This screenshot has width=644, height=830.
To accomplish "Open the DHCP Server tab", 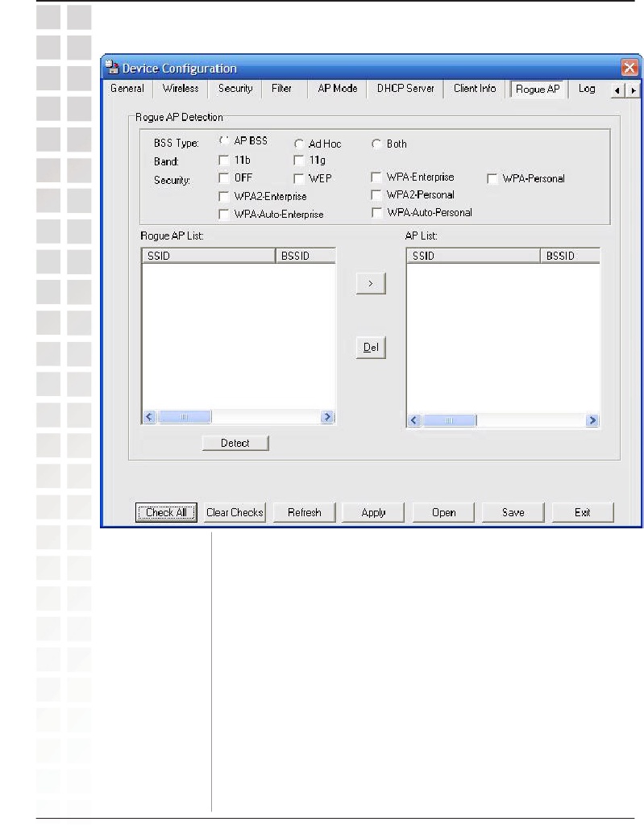I will [405, 89].
